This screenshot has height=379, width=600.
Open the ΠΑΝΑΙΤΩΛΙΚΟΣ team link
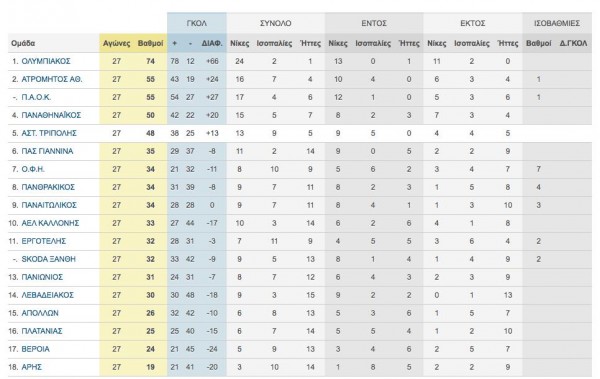[x=49, y=205]
